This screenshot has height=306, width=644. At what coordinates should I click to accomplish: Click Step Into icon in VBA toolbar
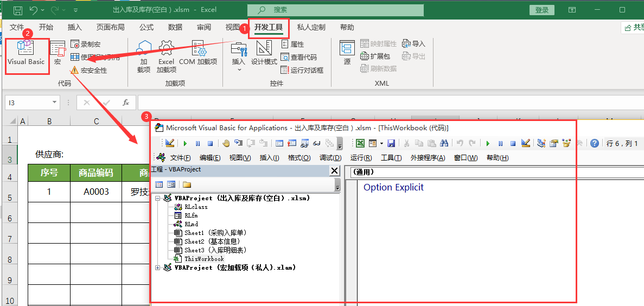pos(238,143)
